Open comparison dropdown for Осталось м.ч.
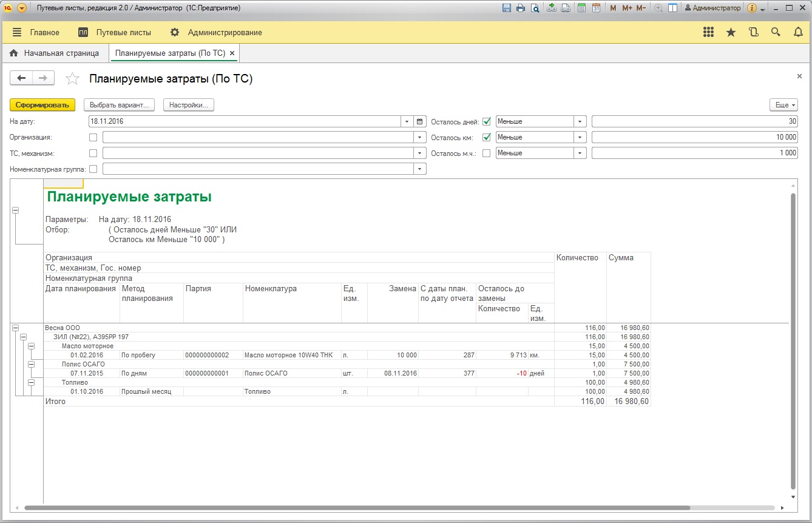 coord(581,153)
